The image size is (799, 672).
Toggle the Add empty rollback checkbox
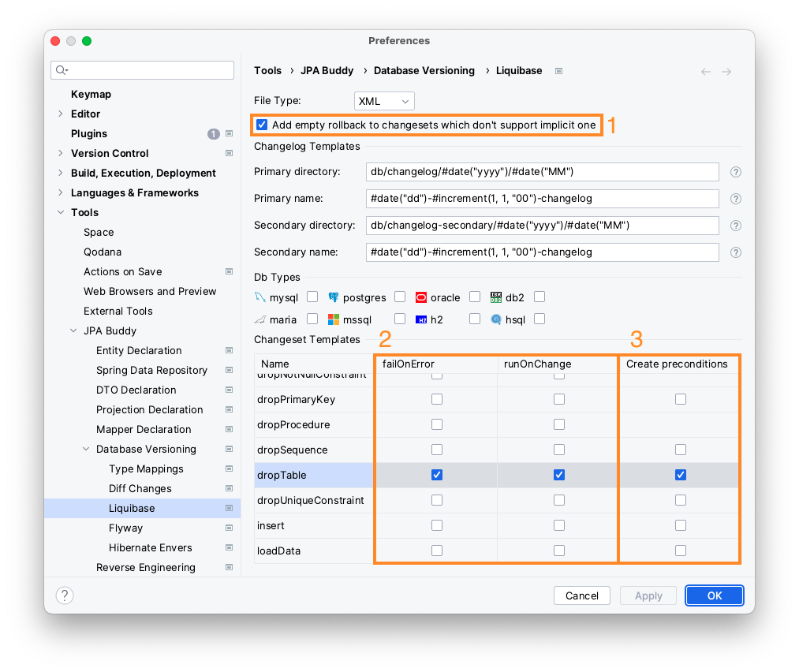coord(262,125)
